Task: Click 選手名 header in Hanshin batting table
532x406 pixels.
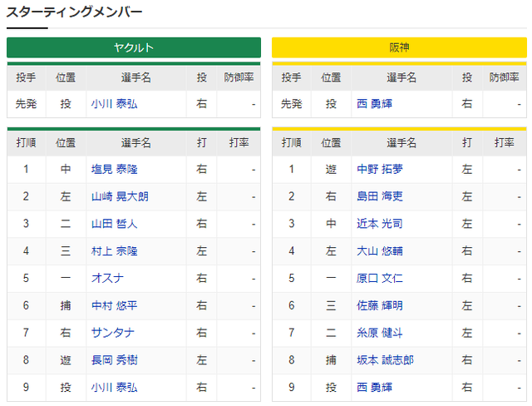Action: pos(401,143)
